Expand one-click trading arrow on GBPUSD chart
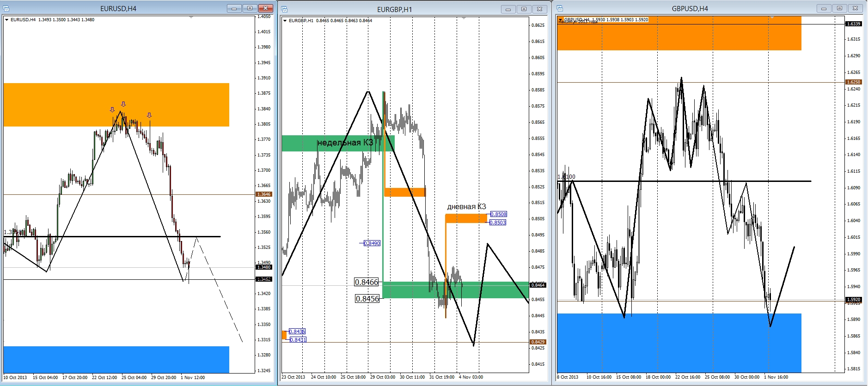This screenshot has height=386, width=868. tap(561, 20)
